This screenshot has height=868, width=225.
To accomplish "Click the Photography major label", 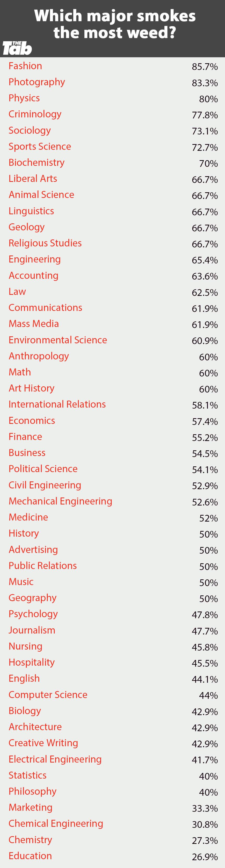I will coord(37,82).
